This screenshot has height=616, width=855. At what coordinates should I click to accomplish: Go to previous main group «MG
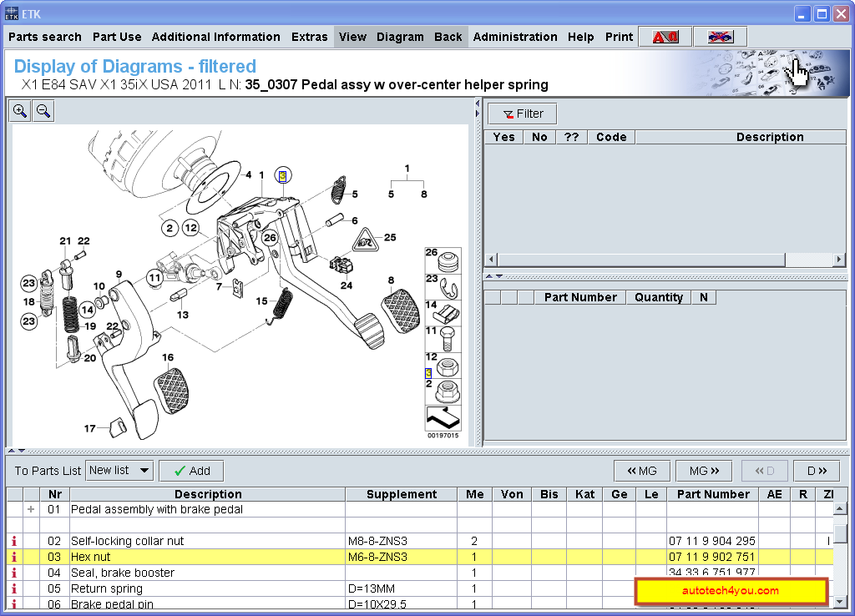tap(642, 471)
